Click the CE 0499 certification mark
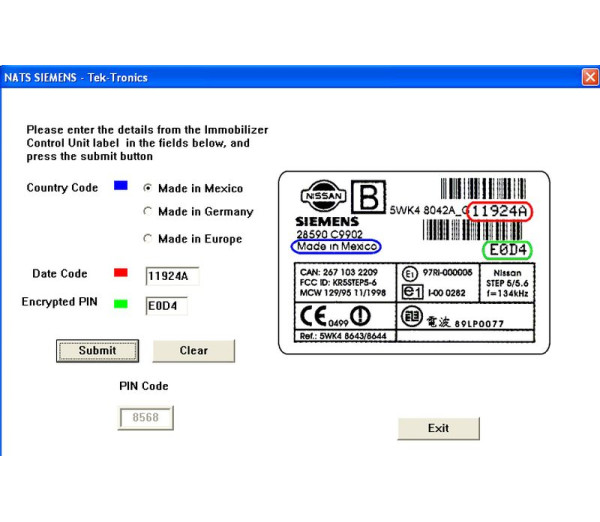The image size is (600, 522). click(x=320, y=315)
